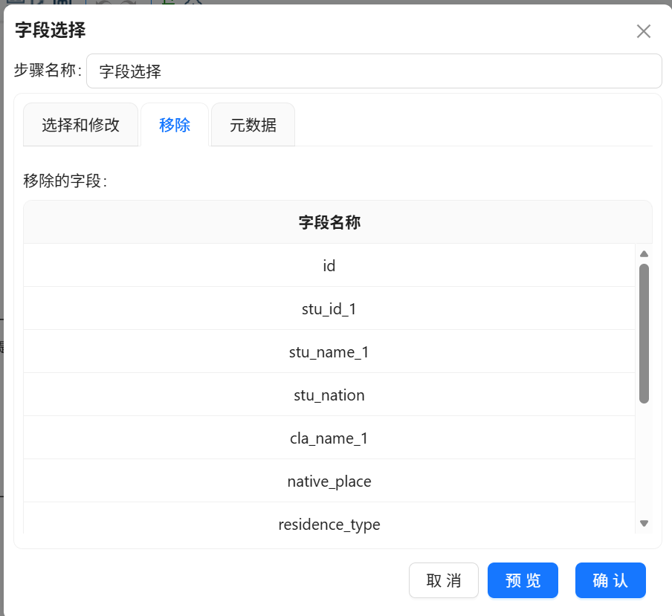Image resolution: width=672 pixels, height=616 pixels.
Task: Select the native_place row
Action: (x=329, y=481)
